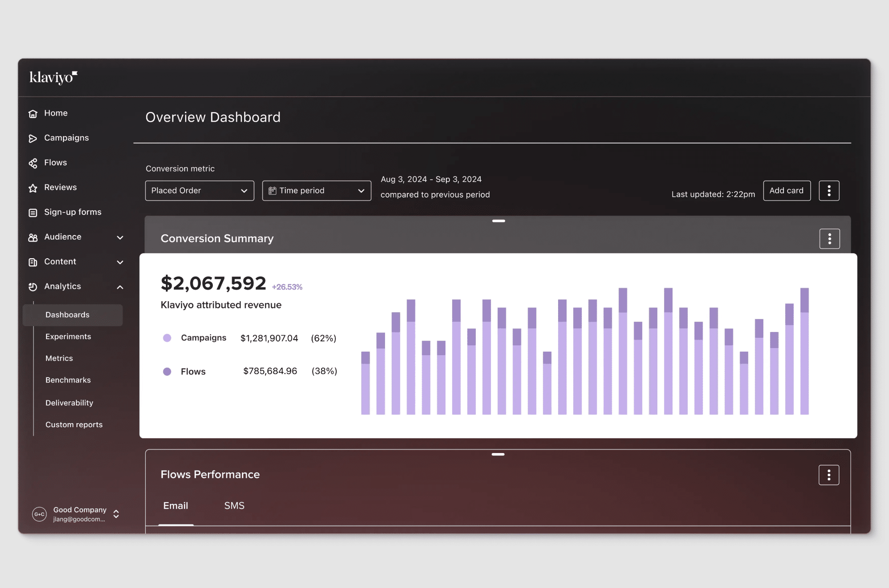Expand the Content section chevron
The height and width of the screenshot is (588, 889).
point(120,262)
